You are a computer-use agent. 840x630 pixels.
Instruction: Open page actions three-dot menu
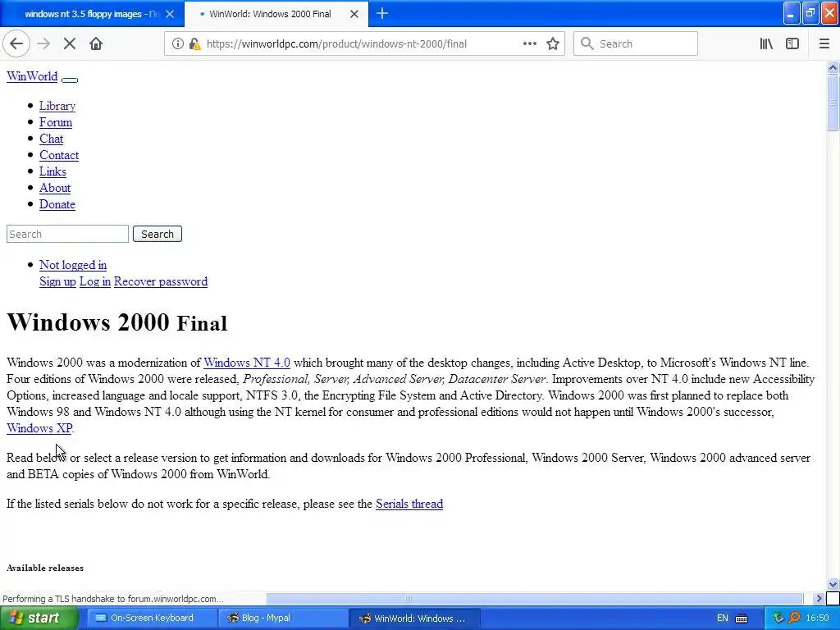pos(529,44)
